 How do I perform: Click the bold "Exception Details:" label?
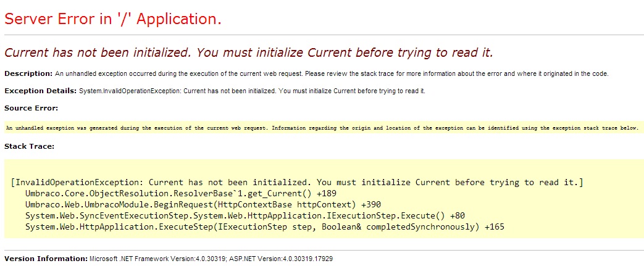(x=41, y=91)
